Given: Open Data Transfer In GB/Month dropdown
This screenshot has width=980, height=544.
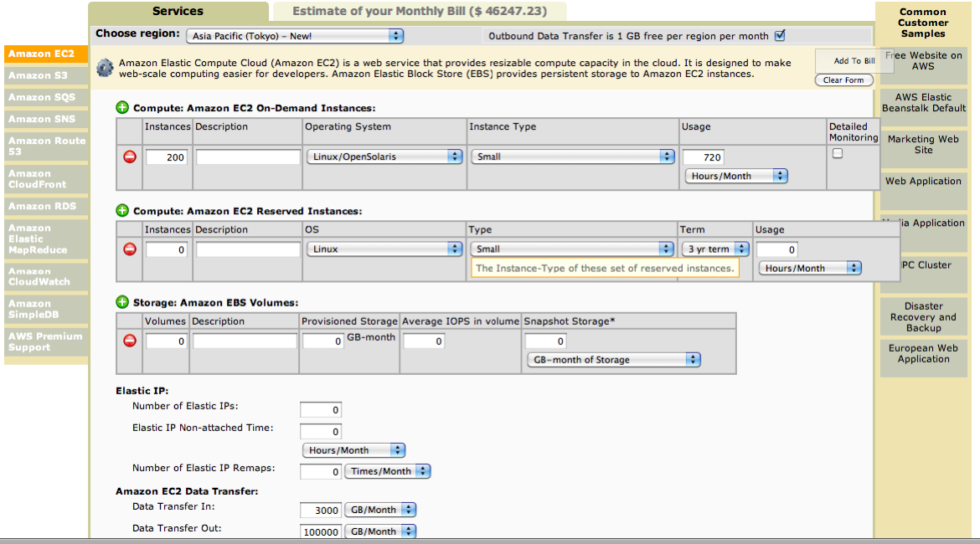Looking at the screenshot, I should coord(380,511).
